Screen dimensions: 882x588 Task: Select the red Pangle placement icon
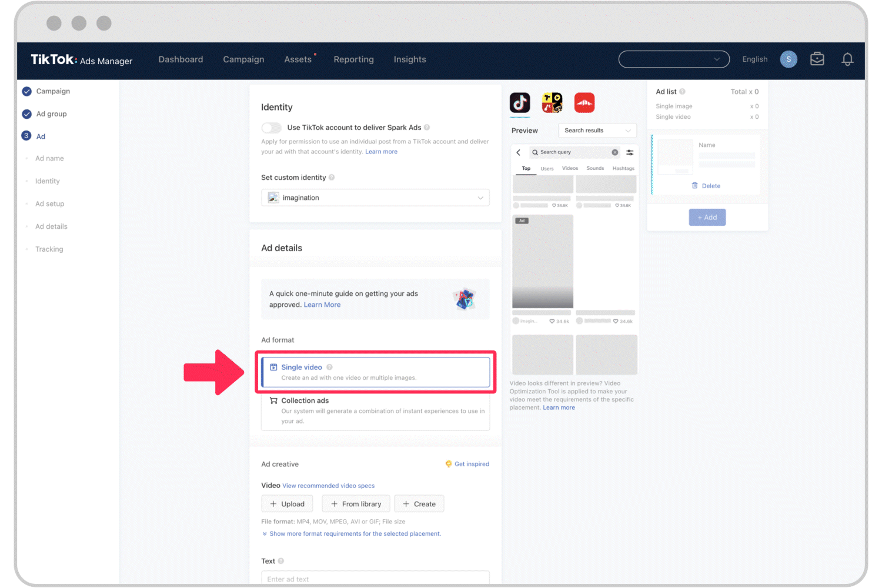coord(584,103)
